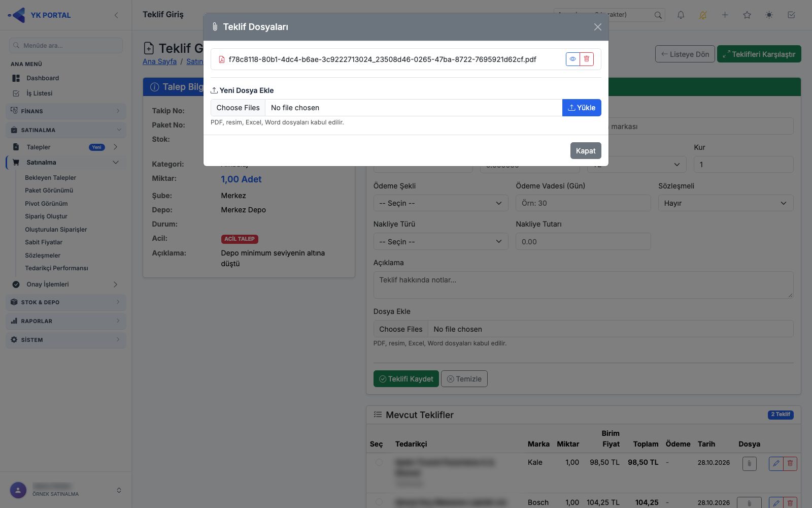Viewport: 812px width, 508px height.
Task: Open Nakliye Türü dropdown
Action: coord(441,242)
